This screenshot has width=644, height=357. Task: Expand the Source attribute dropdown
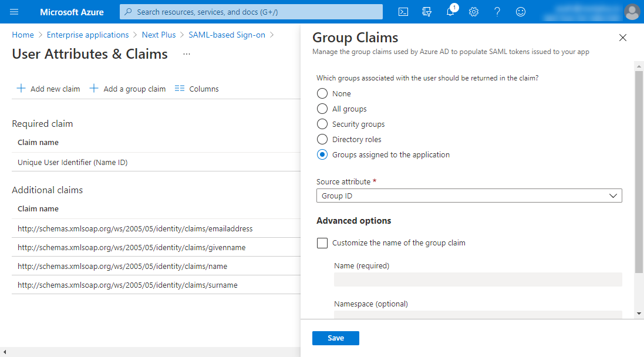click(468, 196)
